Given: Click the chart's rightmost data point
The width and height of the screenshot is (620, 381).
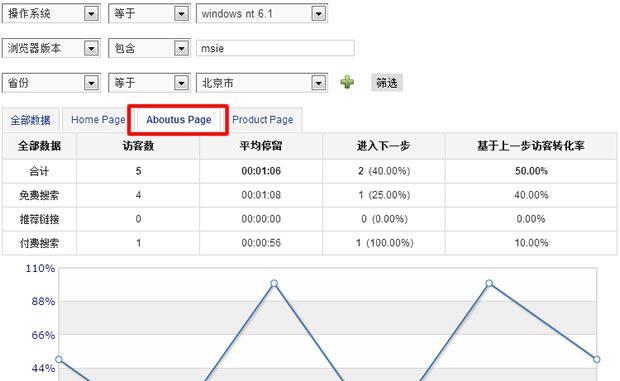Looking at the screenshot, I should coord(596,359).
